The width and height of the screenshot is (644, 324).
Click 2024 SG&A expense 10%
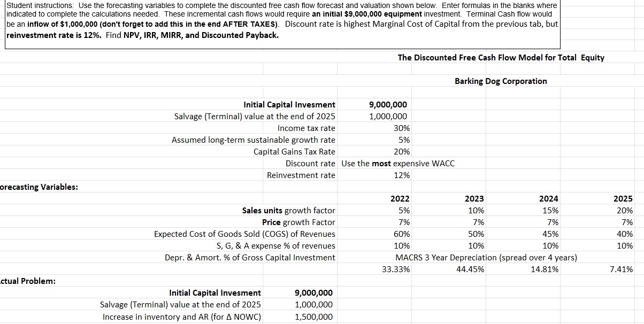[550, 245]
